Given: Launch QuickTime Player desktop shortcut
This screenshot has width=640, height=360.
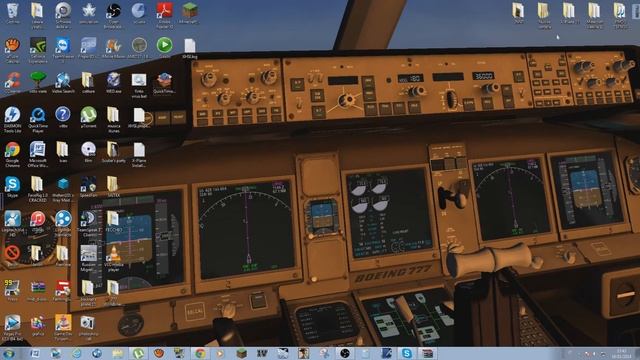Looking at the screenshot, I should point(38,120).
